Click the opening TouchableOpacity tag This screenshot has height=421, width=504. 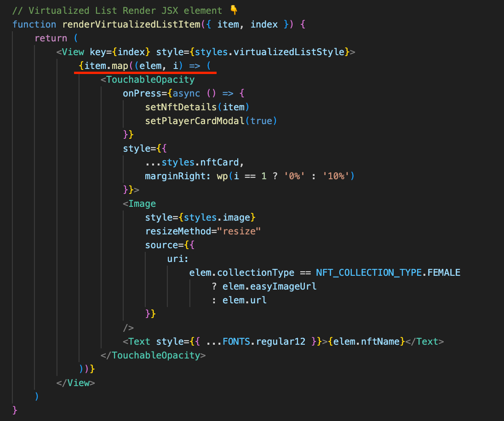click(x=148, y=80)
